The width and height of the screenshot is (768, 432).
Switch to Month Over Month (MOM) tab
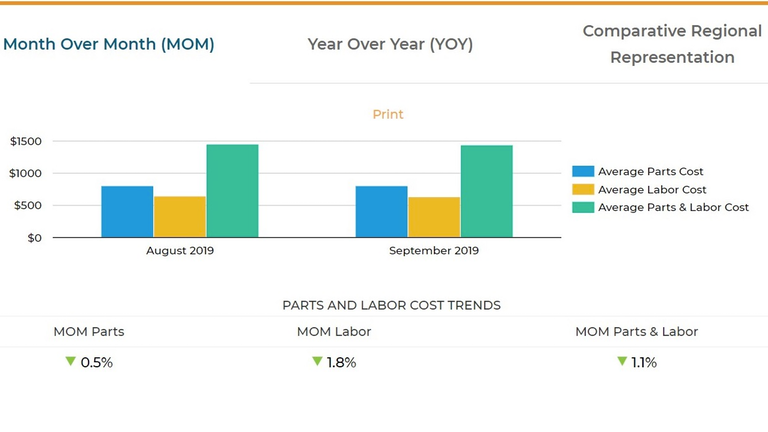(109, 44)
